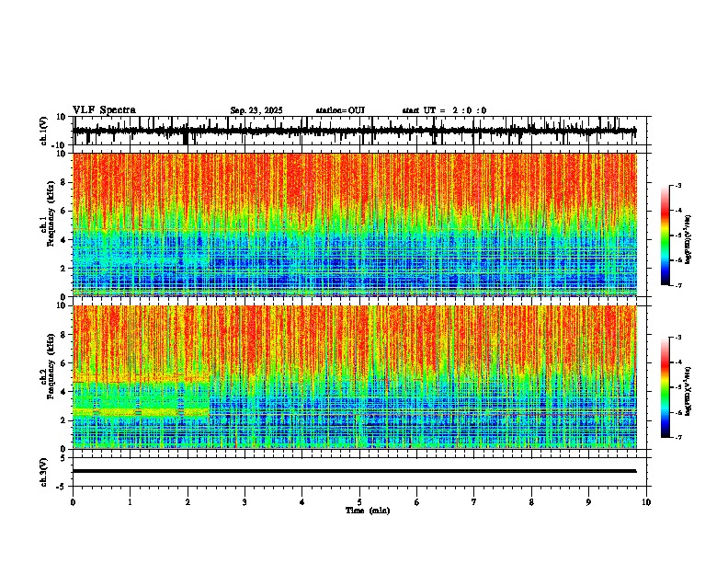Click the yellow band in ch.2 near 2.7 kHz
728x563 pixels.
click(141, 411)
